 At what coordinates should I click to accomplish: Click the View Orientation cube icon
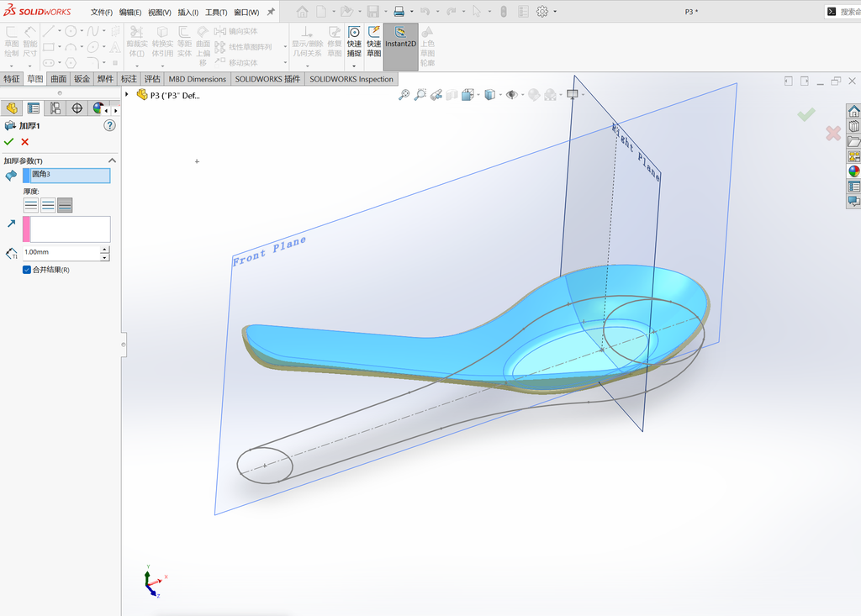coord(467,95)
